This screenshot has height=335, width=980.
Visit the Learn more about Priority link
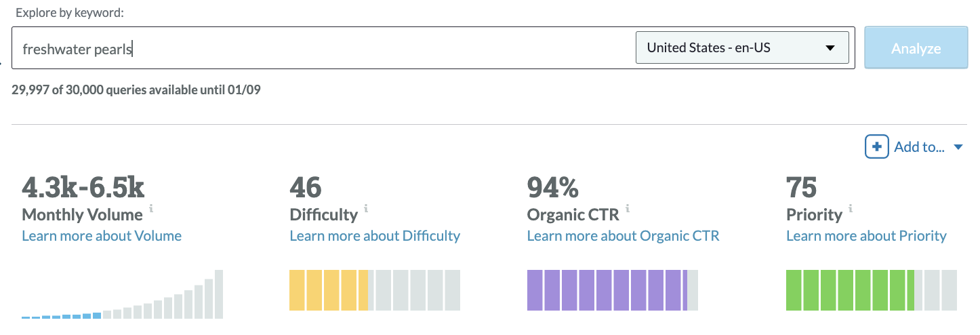click(x=866, y=236)
